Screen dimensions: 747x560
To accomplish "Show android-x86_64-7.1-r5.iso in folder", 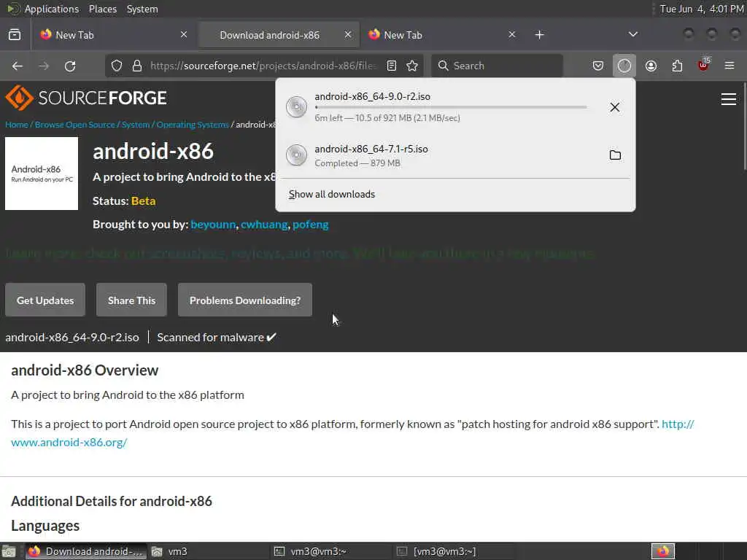I will [x=615, y=155].
